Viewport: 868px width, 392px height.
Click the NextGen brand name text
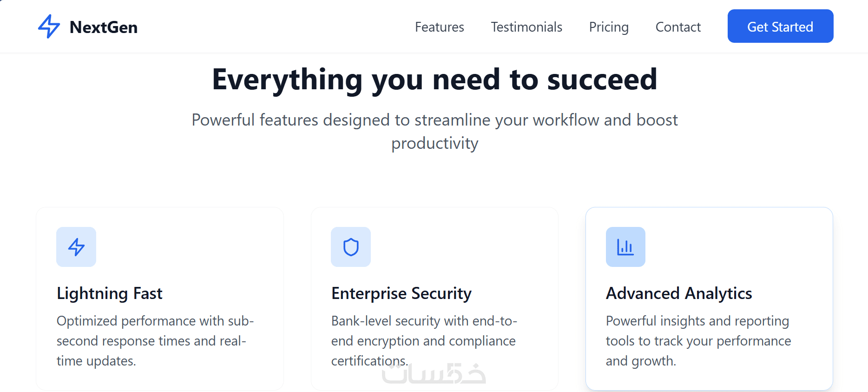click(104, 27)
